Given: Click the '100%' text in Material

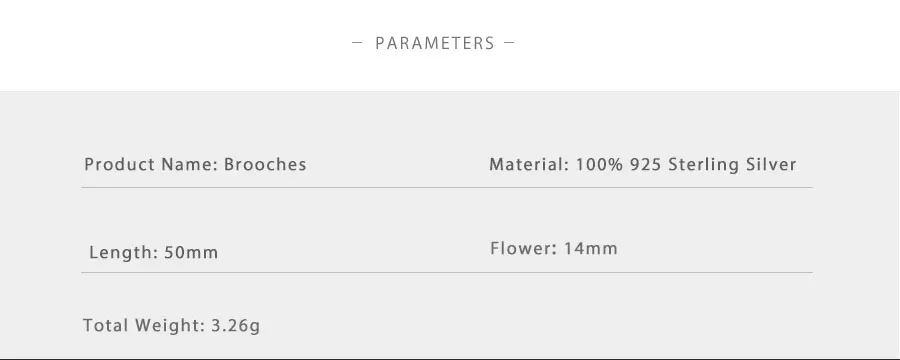Looking at the screenshot, I should coord(600,165).
